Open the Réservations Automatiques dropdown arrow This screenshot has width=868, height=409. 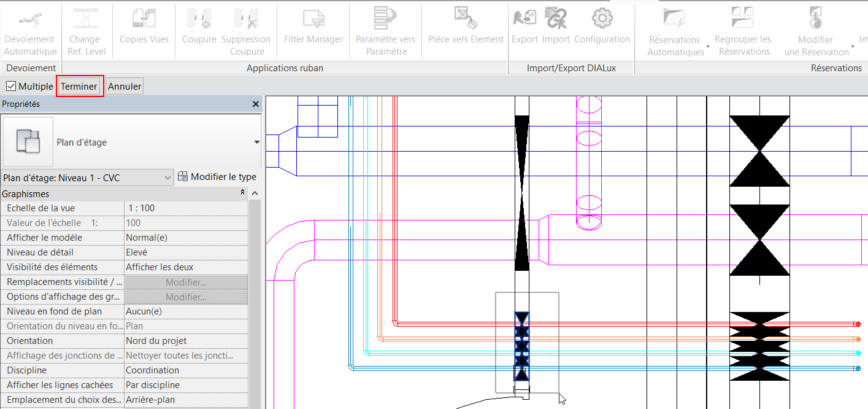point(707,47)
